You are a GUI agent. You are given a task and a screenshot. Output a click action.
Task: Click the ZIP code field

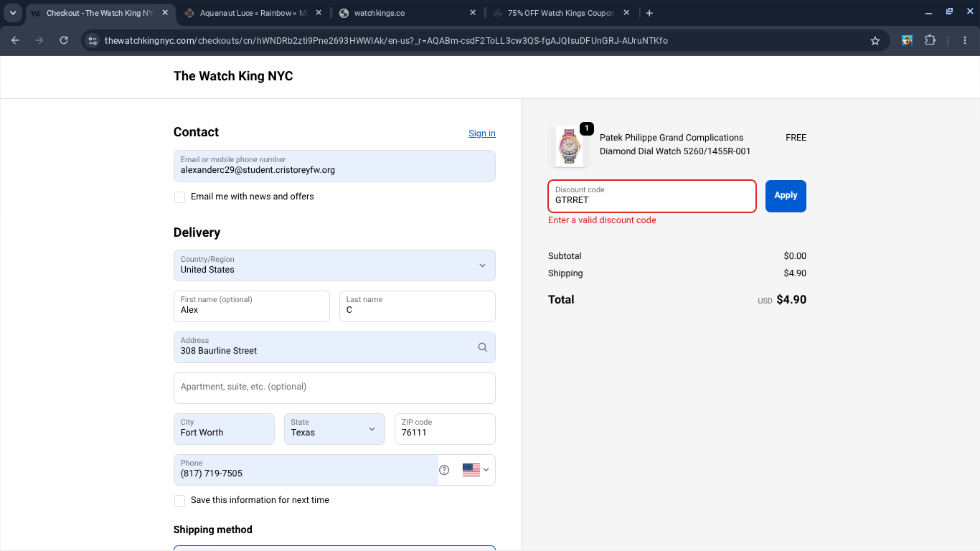coord(445,429)
